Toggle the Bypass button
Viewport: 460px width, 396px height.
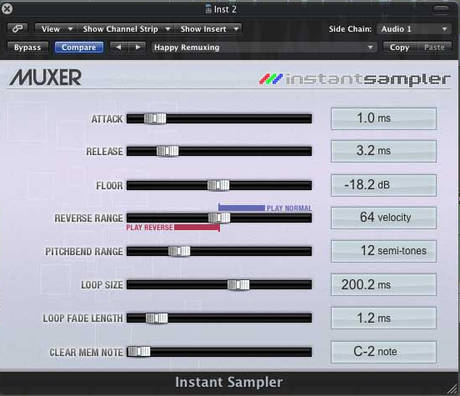coord(27,47)
